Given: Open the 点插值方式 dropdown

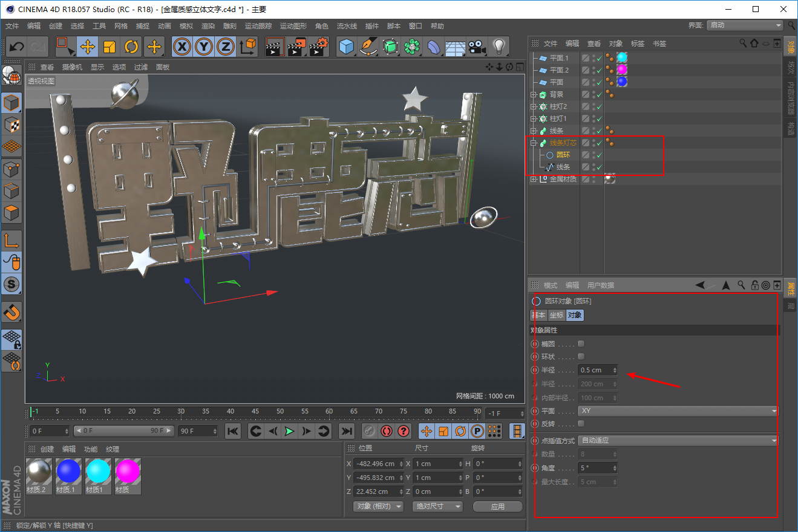Looking at the screenshot, I should (x=678, y=441).
